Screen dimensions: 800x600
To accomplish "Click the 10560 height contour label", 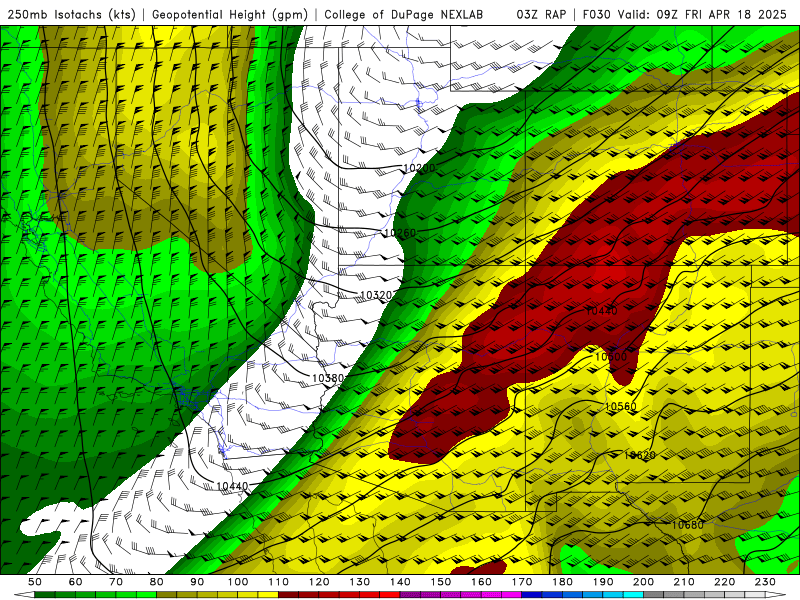I will [621, 407].
